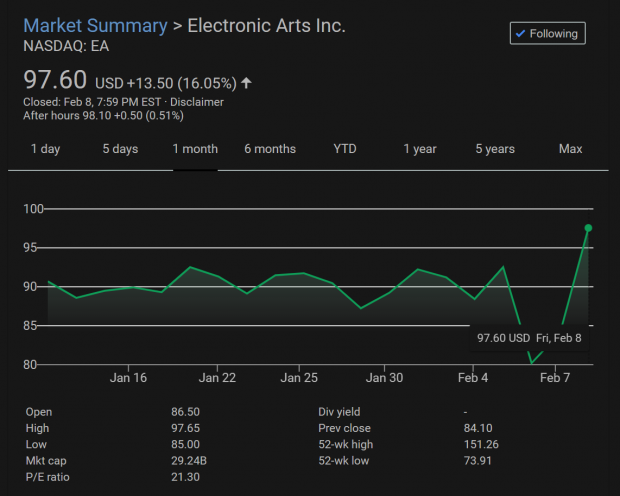Open the Market Summary link

[95, 26]
